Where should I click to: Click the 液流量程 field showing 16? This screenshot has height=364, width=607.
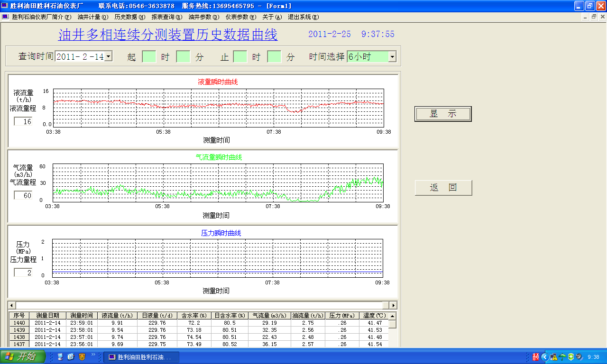[23, 121]
